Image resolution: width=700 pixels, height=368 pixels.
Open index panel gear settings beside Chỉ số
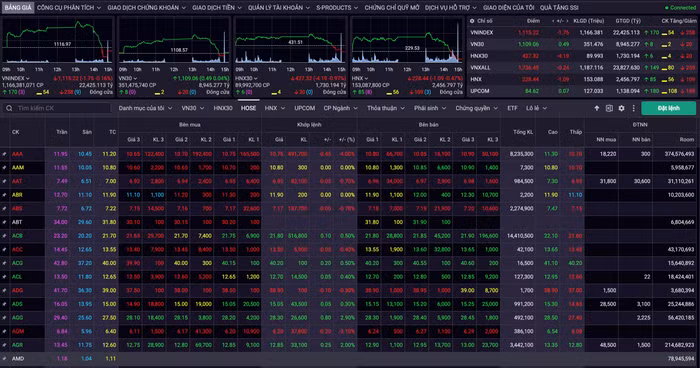pyautogui.click(x=472, y=21)
